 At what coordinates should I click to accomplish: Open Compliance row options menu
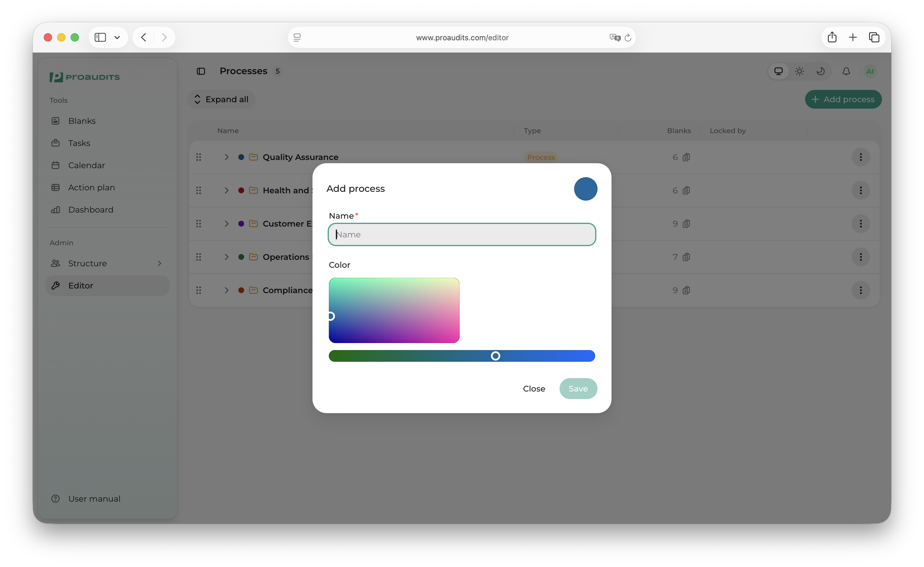(x=861, y=290)
